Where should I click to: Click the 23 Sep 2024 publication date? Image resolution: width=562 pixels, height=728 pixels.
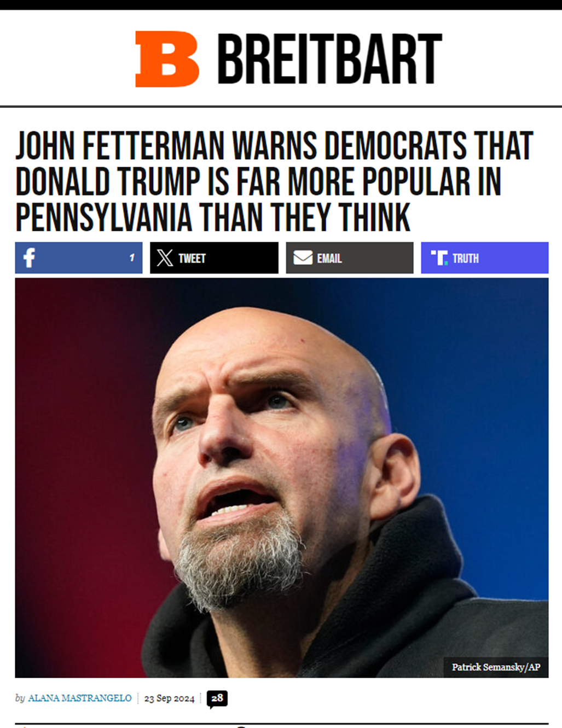[169, 698]
